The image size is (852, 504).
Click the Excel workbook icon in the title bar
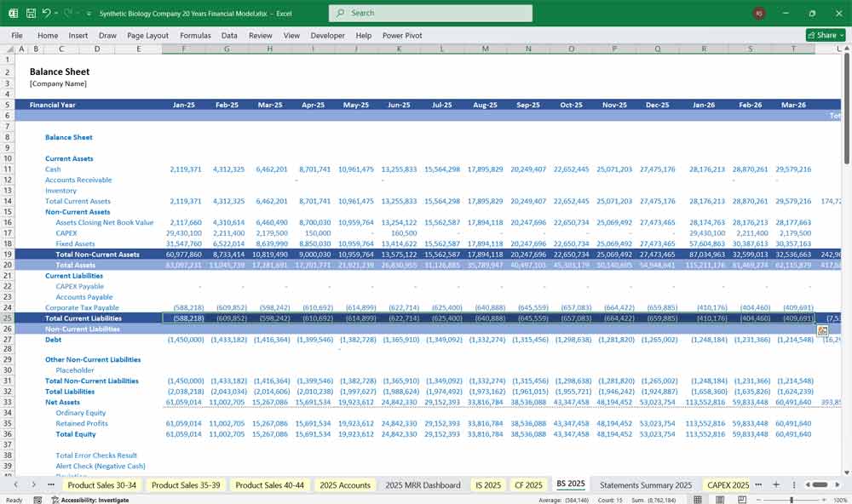[12, 13]
